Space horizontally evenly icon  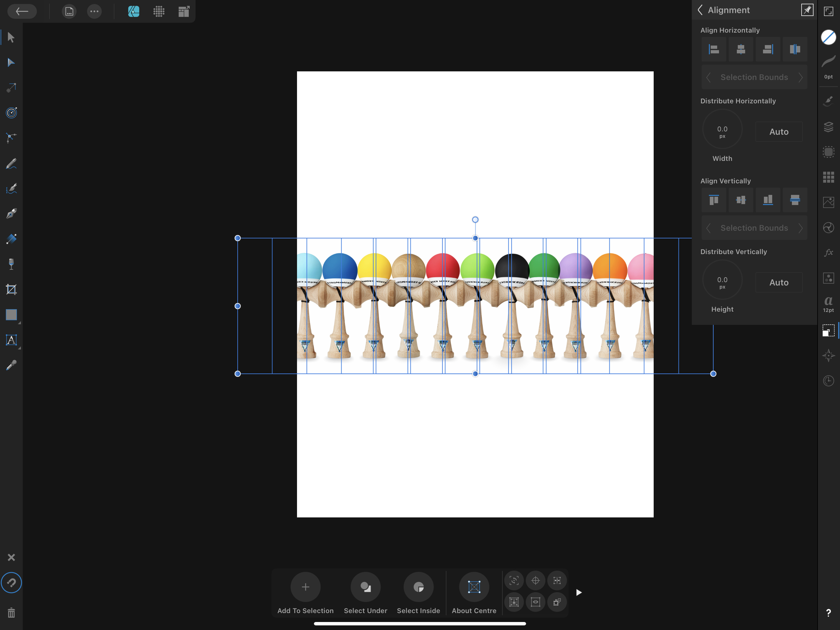coord(795,49)
